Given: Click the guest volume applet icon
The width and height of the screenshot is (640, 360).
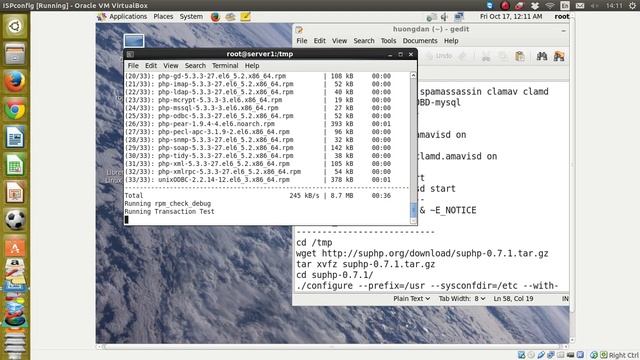Looking at the screenshot, I should (x=444, y=17).
